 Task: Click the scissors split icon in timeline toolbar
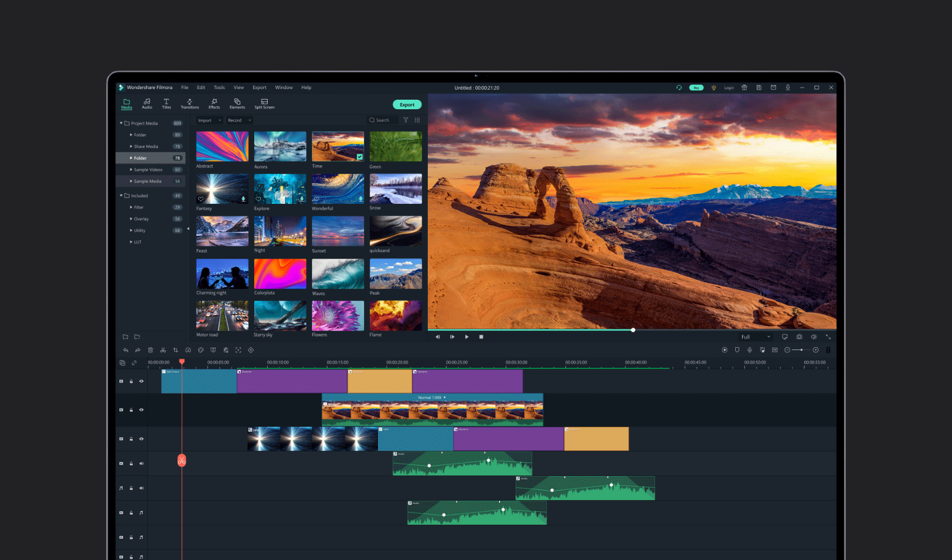click(x=163, y=350)
